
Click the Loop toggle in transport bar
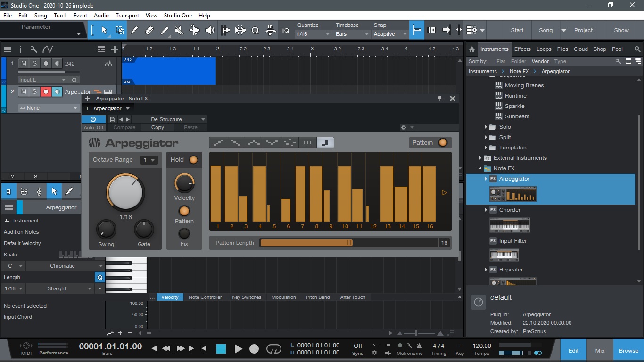273,349
